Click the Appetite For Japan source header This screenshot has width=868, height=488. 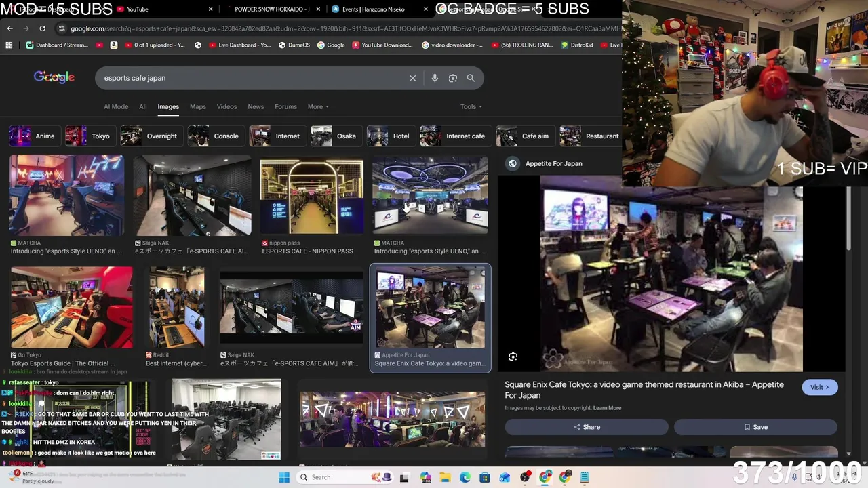[x=546, y=163]
